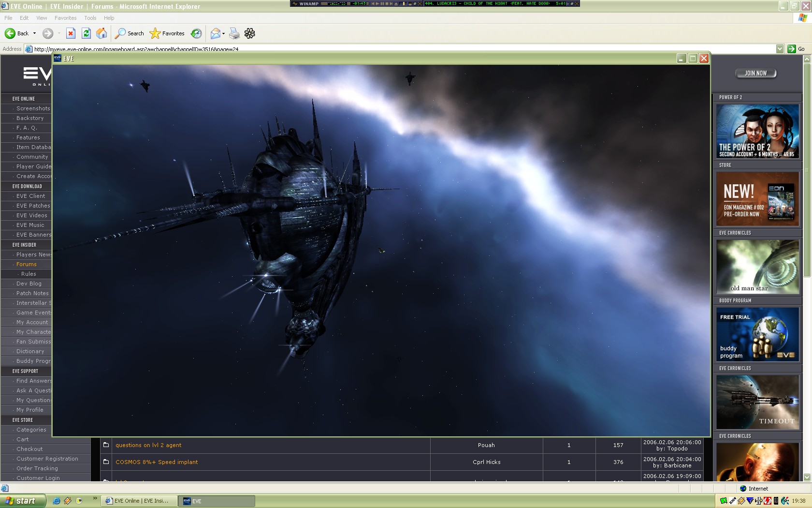Click the Go button next to address bar
Viewport: 812px width, 508px height.
pos(796,49)
